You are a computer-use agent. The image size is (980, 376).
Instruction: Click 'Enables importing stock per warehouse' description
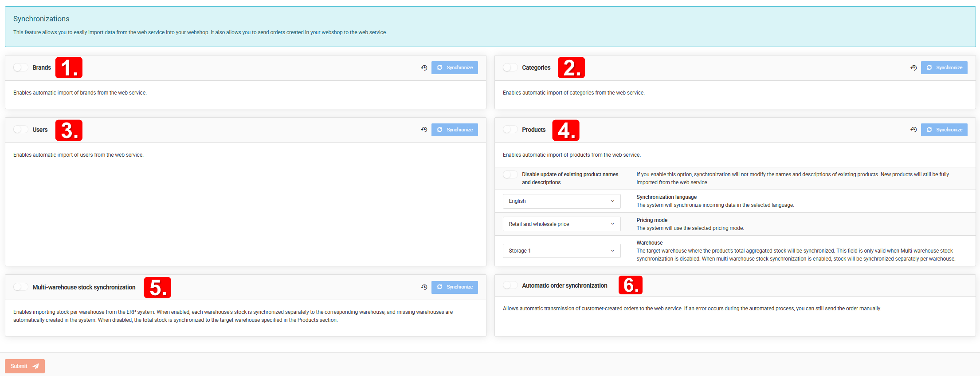coord(233,316)
